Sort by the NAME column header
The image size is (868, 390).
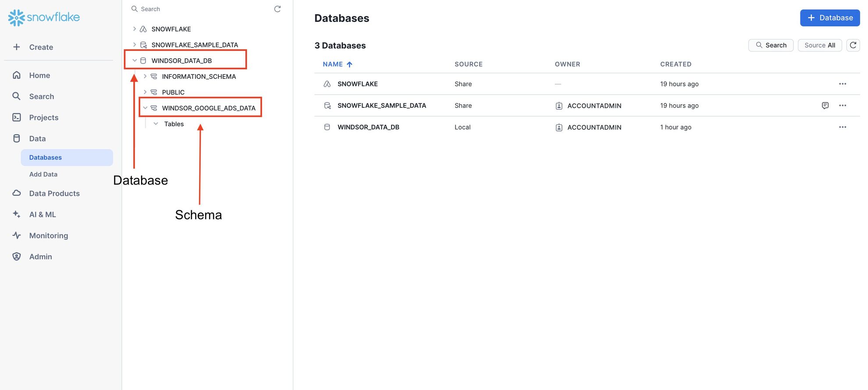pyautogui.click(x=338, y=64)
